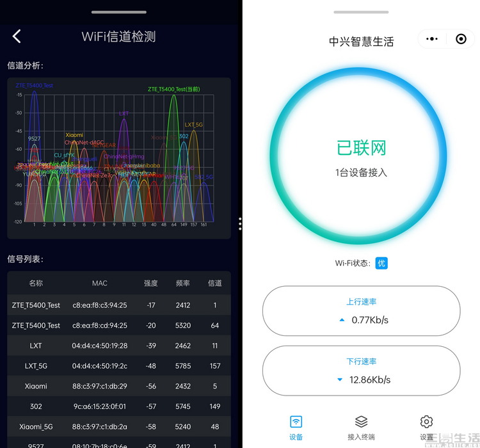Tap the purple LXT label on chart

tap(124, 113)
